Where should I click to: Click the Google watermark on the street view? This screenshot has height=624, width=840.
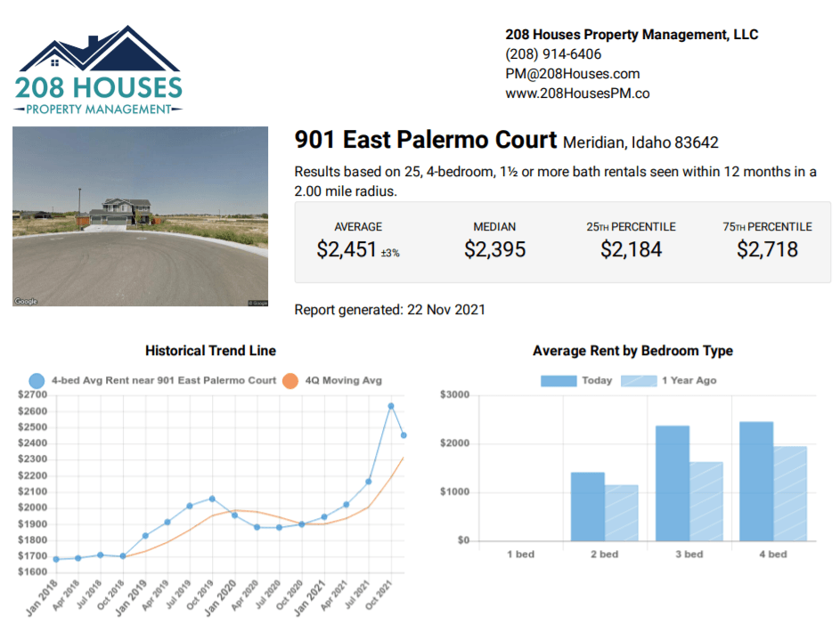coord(24,300)
